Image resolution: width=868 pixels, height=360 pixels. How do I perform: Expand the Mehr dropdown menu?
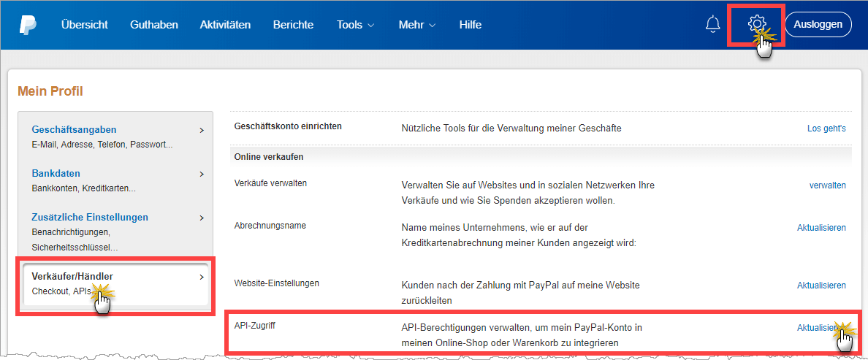pyautogui.click(x=417, y=25)
